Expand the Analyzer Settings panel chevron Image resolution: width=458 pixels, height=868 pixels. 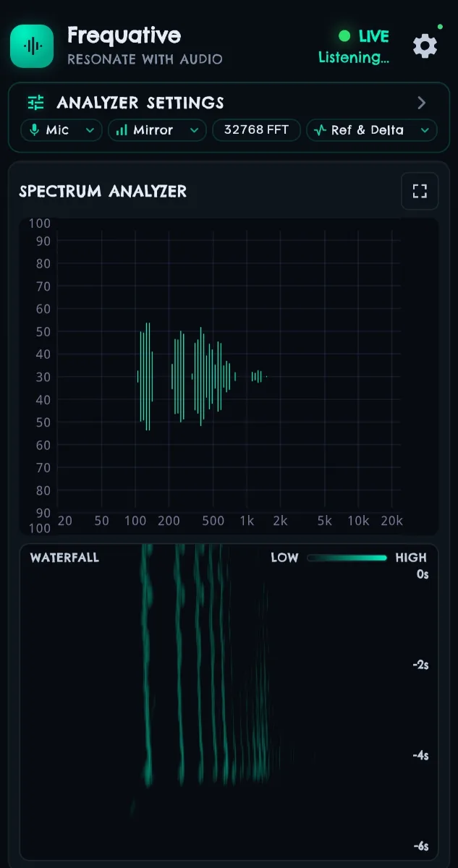422,103
